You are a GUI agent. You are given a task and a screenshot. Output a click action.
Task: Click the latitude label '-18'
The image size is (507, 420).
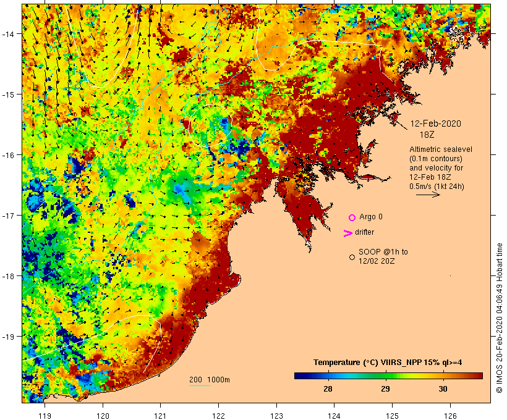coord(8,276)
